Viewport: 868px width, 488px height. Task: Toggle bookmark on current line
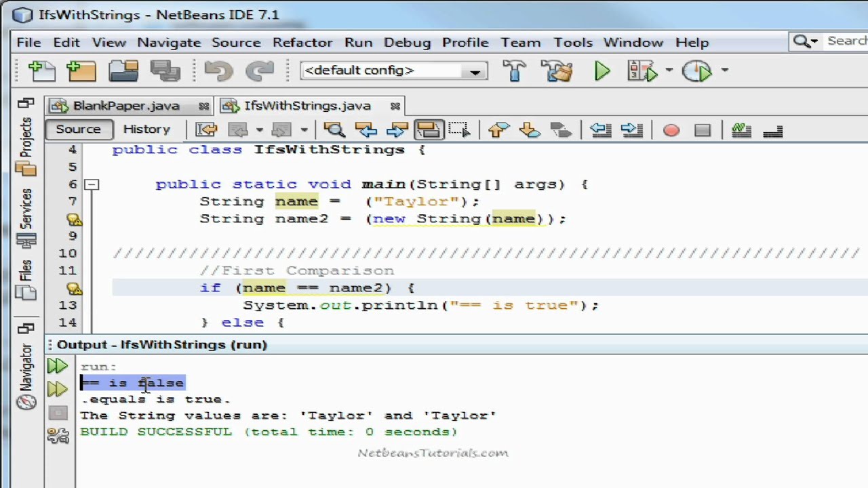pyautogui.click(x=560, y=129)
